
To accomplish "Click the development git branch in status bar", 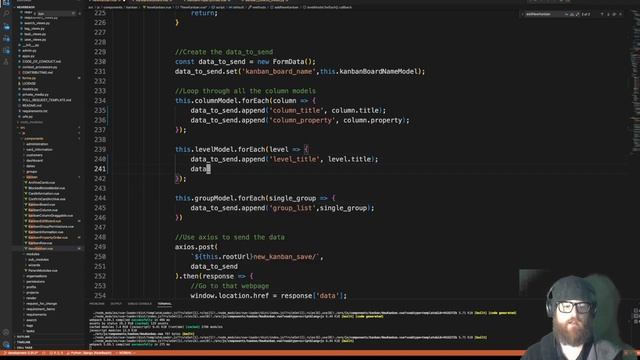I will (21, 353).
